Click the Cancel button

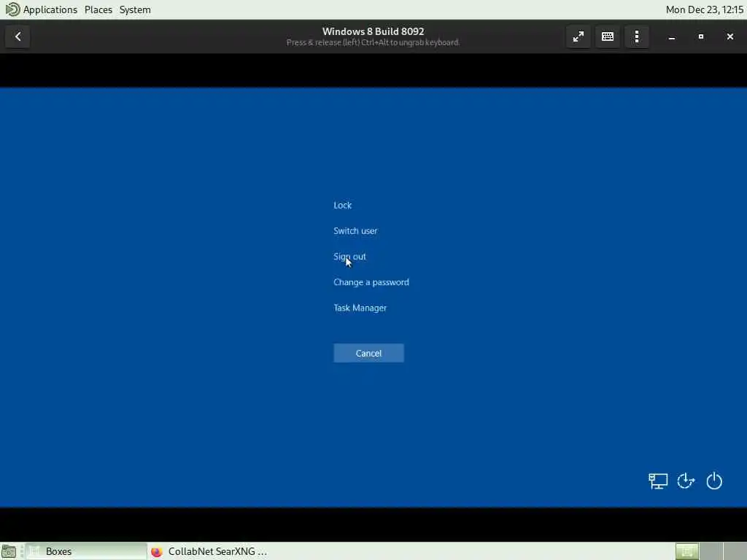pyautogui.click(x=368, y=354)
